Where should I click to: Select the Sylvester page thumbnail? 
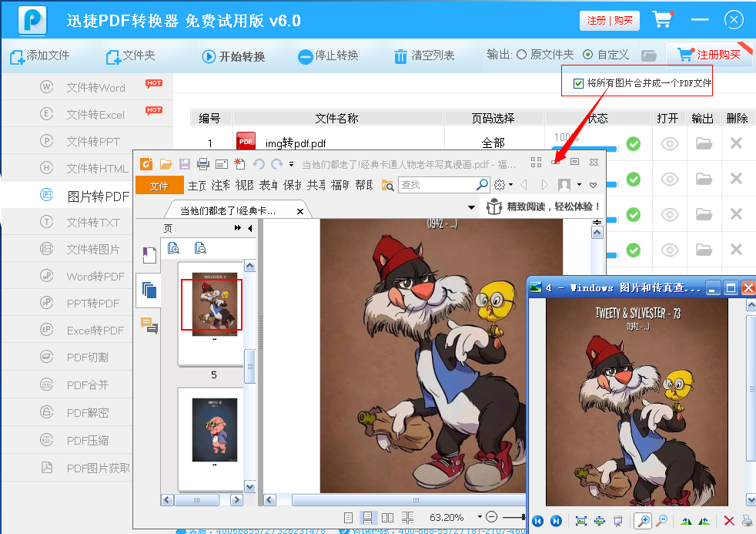pos(215,304)
